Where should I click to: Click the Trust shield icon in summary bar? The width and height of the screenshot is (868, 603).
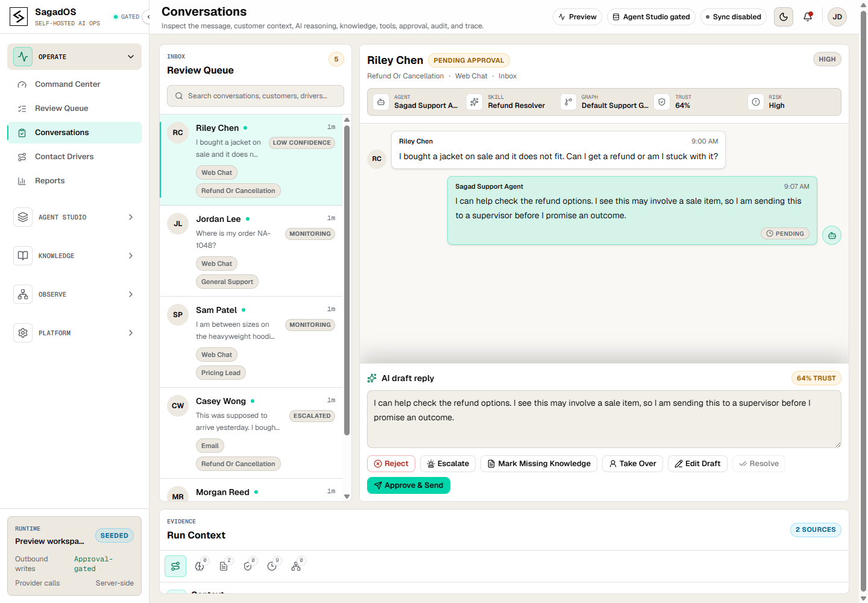pos(662,102)
